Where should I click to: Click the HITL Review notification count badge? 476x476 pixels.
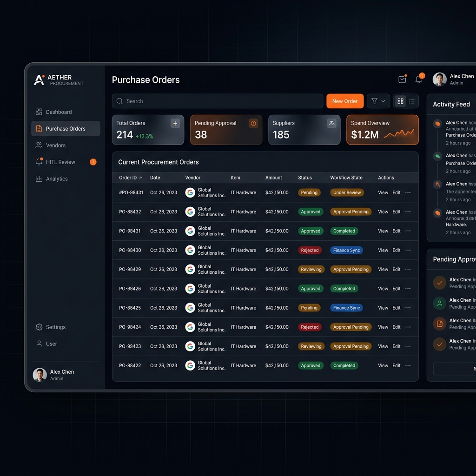(93, 162)
